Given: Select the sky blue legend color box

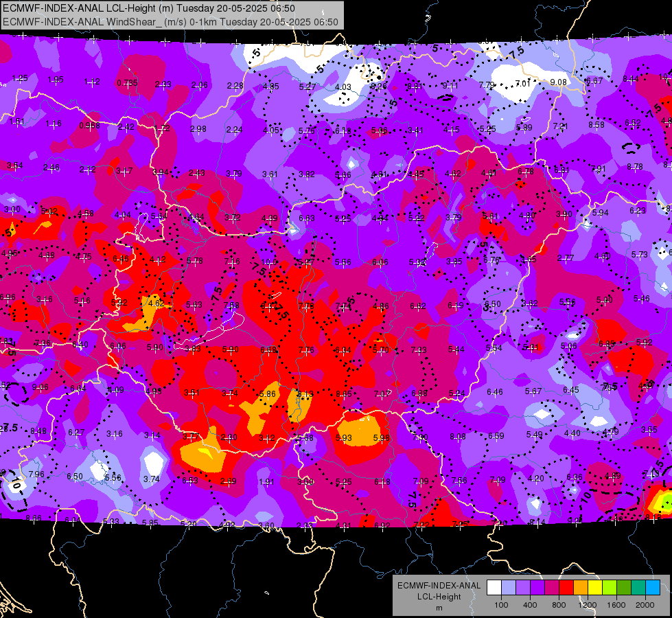Looking at the screenshot, I should coord(653,588).
